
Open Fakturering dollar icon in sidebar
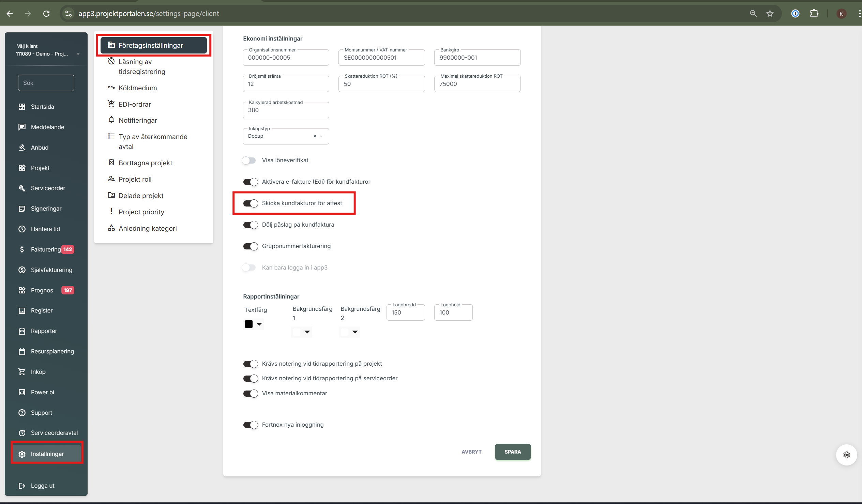pyautogui.click(x=22, y=249)
